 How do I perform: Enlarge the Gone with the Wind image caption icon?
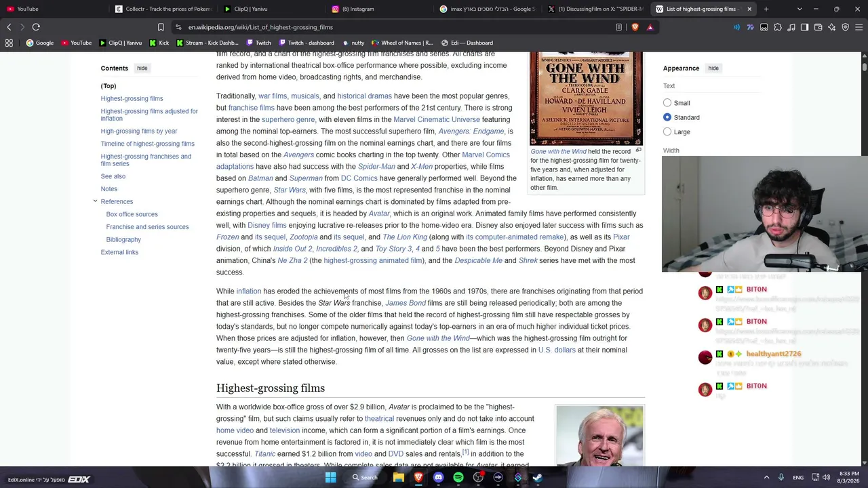coord(638,150)
